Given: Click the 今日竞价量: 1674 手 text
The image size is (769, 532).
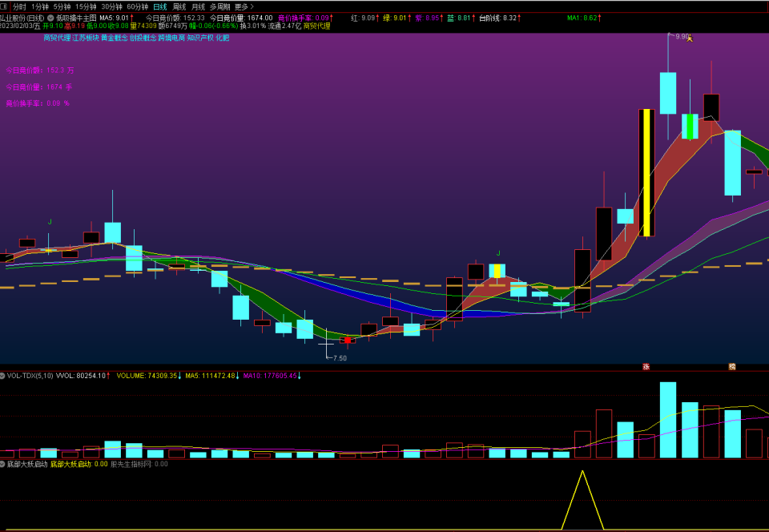Looking at the screenshot, I should [38, 87].
